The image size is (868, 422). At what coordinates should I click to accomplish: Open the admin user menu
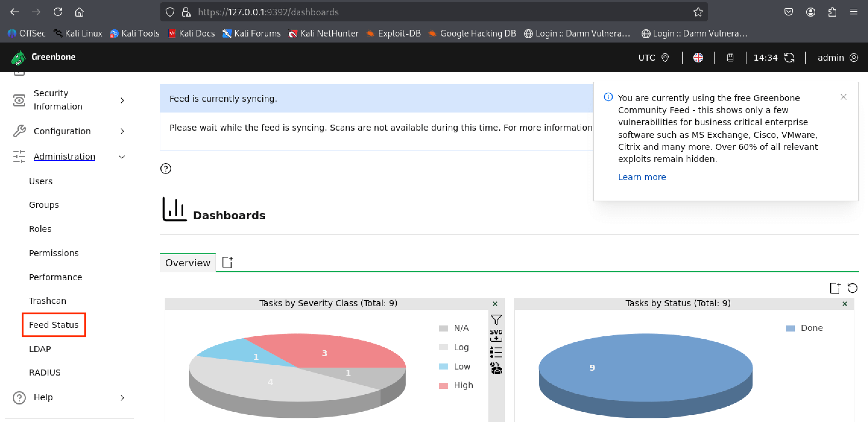(x=837, y=58)
